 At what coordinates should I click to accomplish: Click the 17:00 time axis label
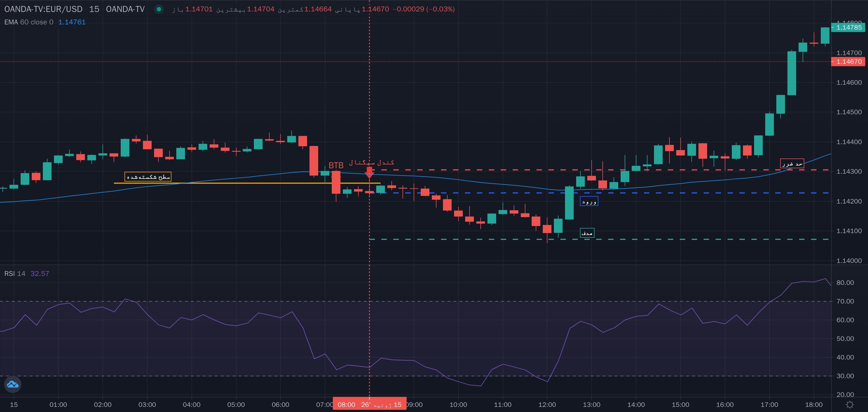pyautogui.click(x=769, y=405)
